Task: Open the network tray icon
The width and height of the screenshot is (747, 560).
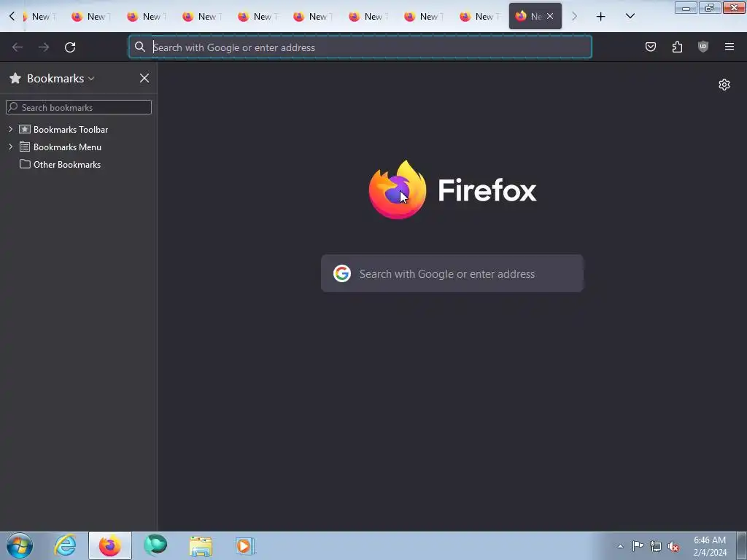Action: 656,546
